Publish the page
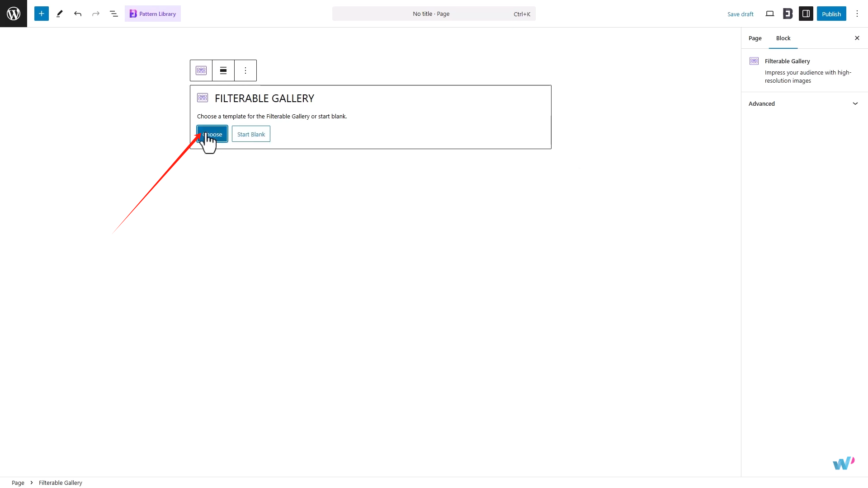This screenshot has width=868, height=488. [x=831, y=14]
